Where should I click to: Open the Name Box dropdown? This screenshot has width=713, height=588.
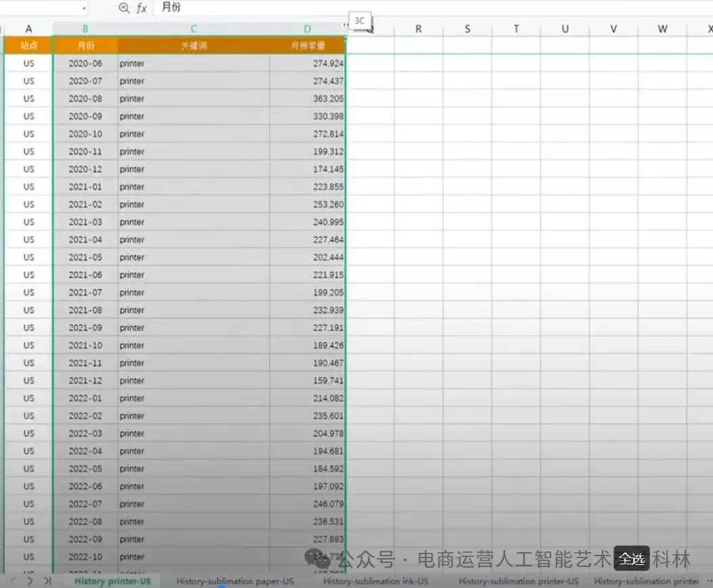click(x=85, y=8)
